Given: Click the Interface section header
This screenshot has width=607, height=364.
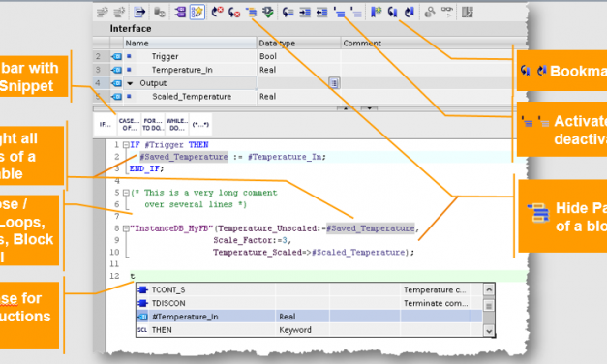Looking at the screenshot, I should 131,29.
